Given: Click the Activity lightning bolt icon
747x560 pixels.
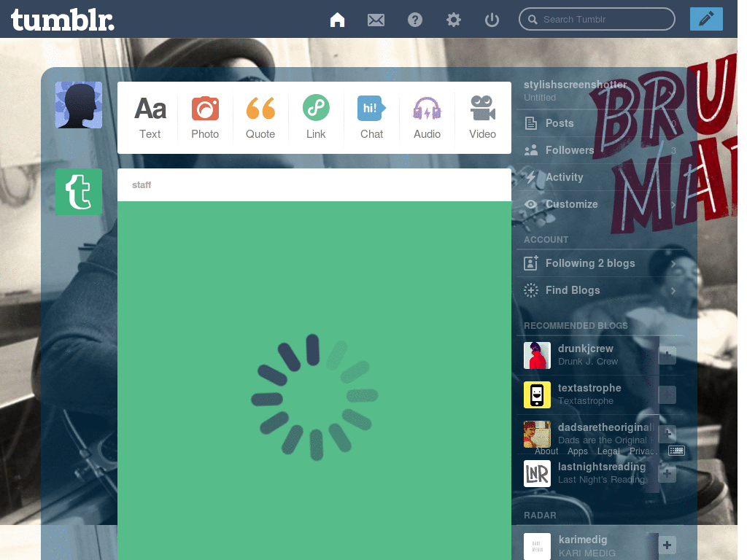Looking at the screenshot, I should [531, 177].
